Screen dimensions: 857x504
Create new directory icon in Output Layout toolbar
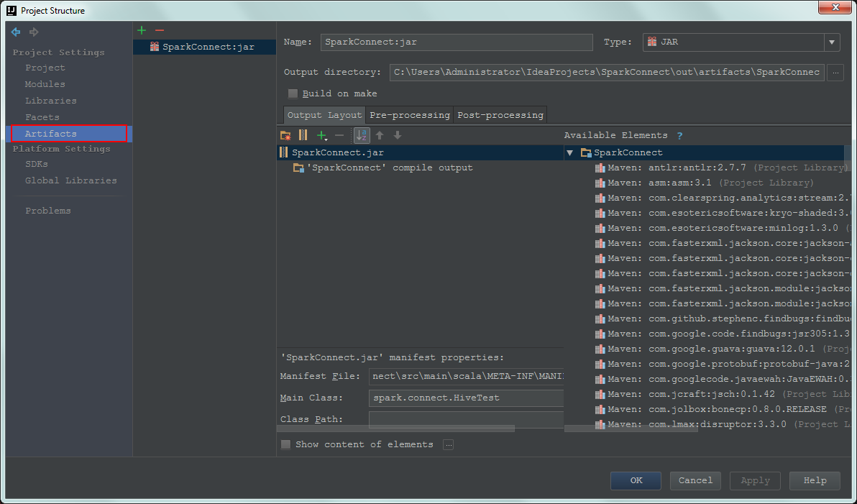coord(285,136)
